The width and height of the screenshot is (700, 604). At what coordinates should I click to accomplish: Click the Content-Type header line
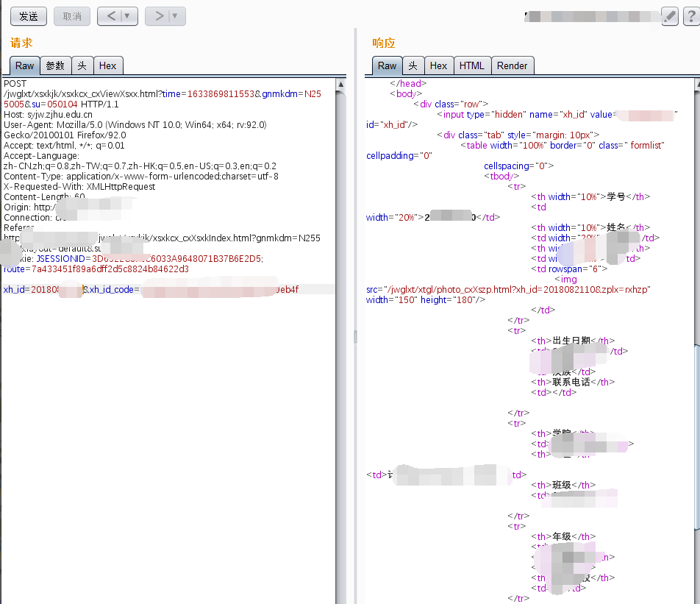coord(141,176)
